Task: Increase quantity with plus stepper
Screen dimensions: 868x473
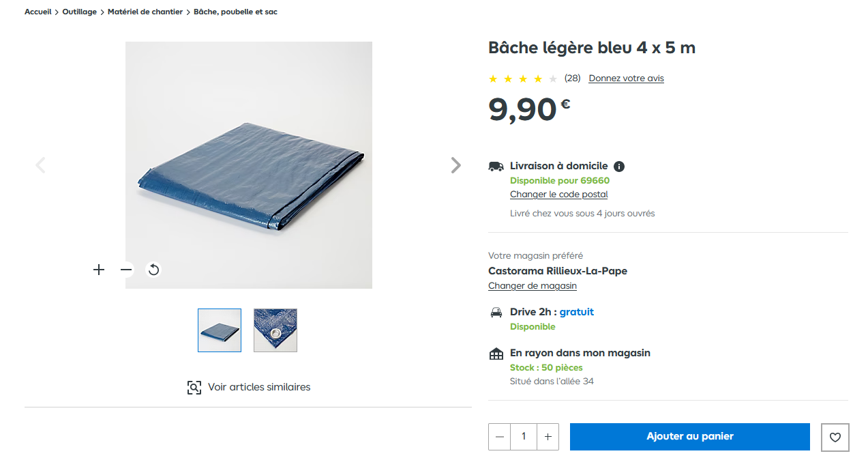Action: click(548, 437)
